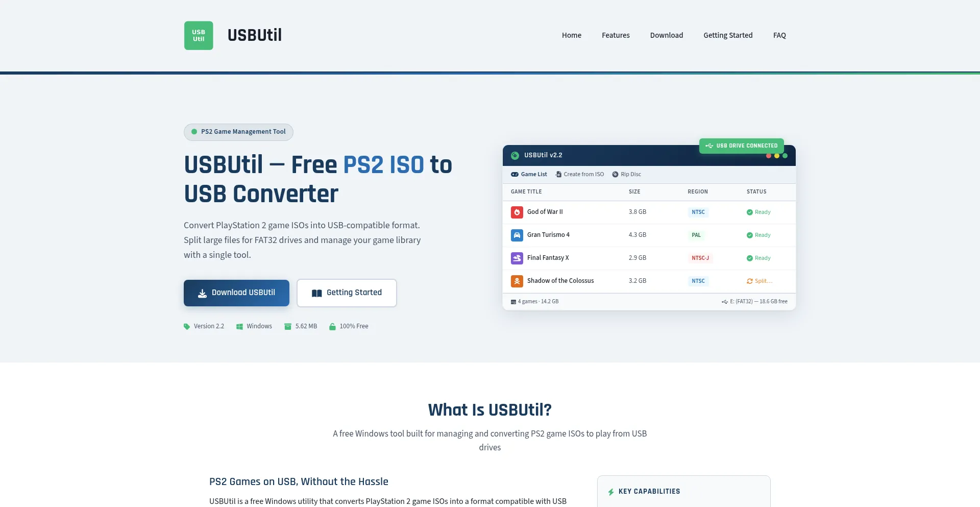The height and width of the screenshot is (507, 980).
Task: Open Getting Started in the top navigation
Action: [728, 35]
